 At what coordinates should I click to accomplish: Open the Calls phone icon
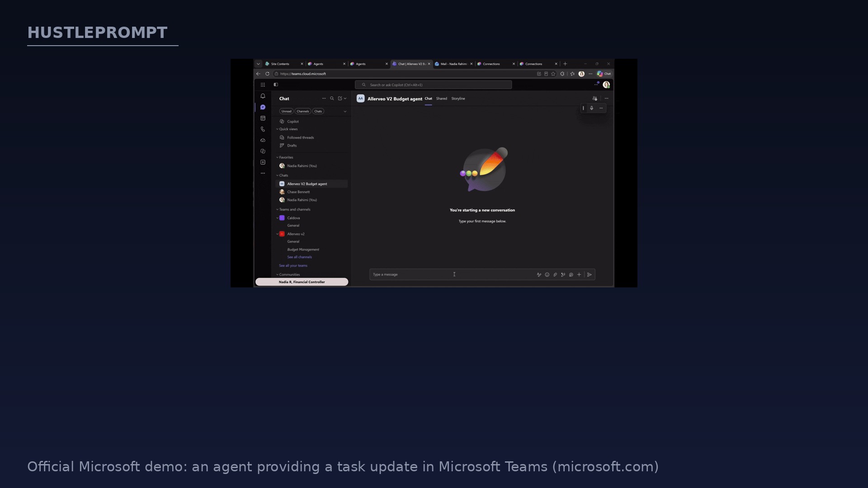click(x=263, y=129)
